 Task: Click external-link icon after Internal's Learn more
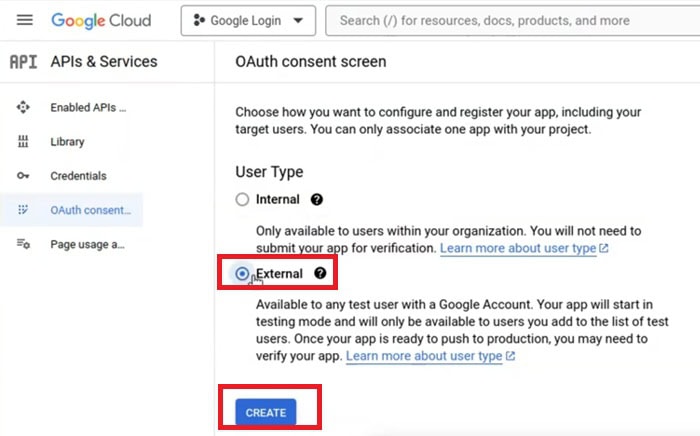coord(604,248)
